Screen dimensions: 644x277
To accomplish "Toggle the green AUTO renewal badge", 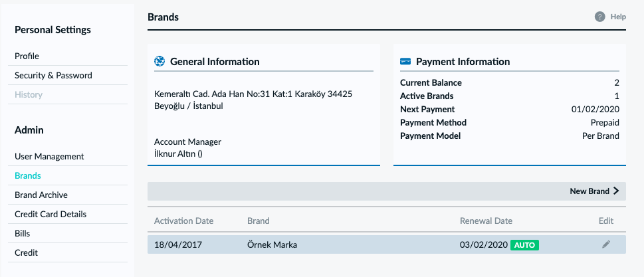I will [x=524, y=245].
